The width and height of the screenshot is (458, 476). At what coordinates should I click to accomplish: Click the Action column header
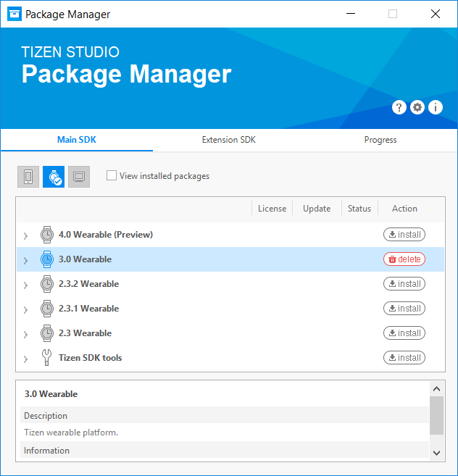coord(404,209)
